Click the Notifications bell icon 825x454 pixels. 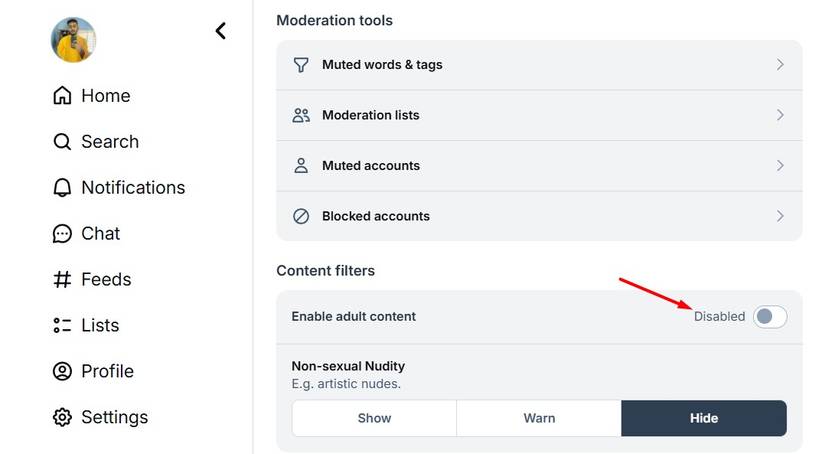coord(62,188)
